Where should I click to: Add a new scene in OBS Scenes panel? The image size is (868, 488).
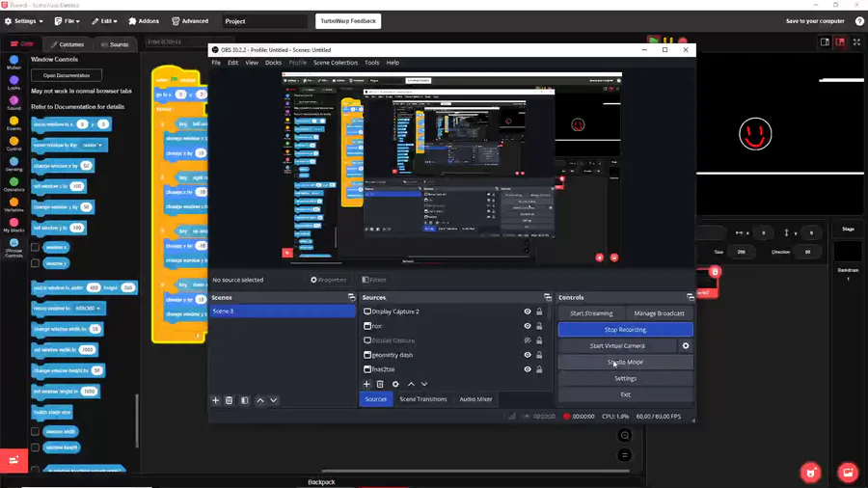(x=215, y=400)
